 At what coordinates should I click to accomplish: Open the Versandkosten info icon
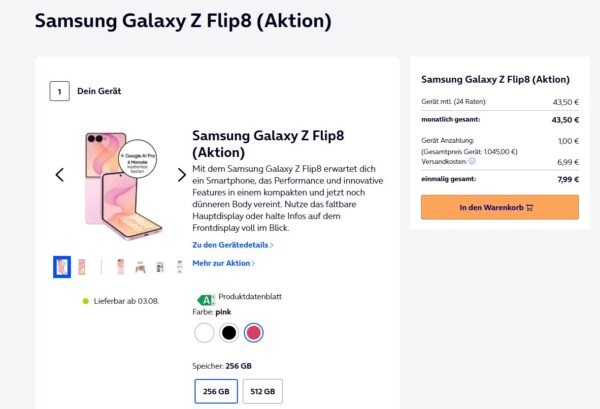[x=472, y=161]
